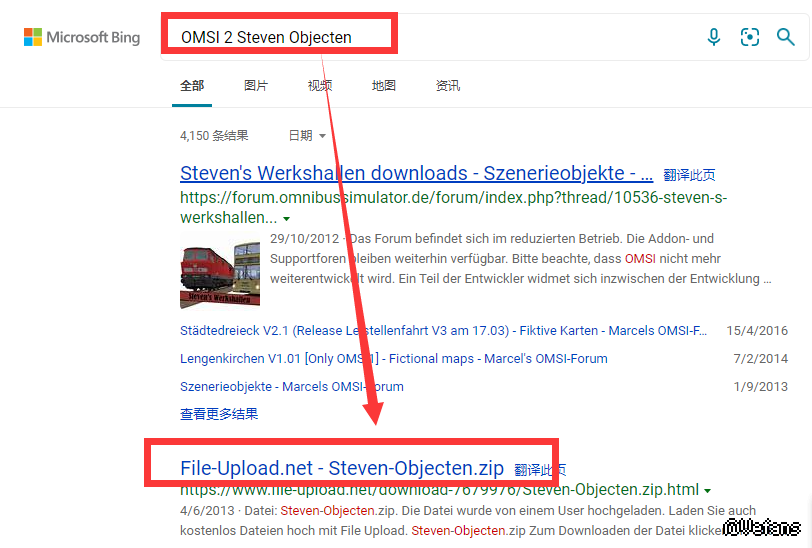The width and height of the screenshot is (812, 548).
Task: Click the 1/9/2013 date text
Action: [x=760, y=386]
